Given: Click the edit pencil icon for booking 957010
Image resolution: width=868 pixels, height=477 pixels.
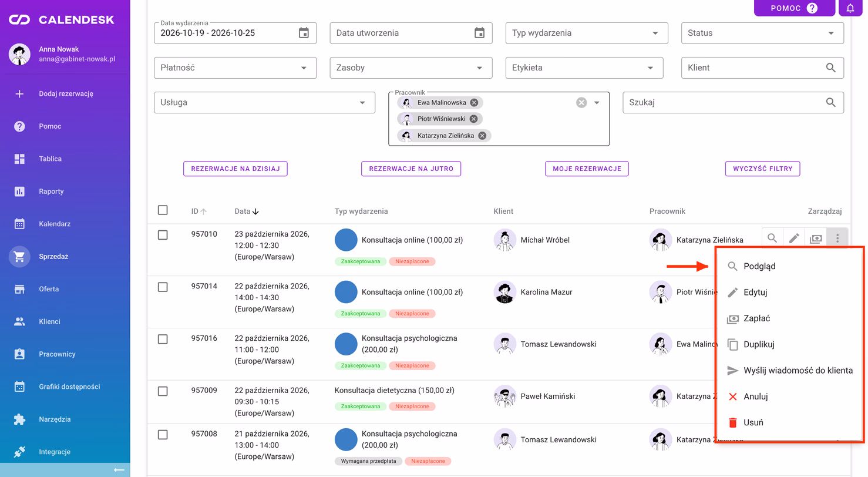Looking at the screenshot, I should tap(794, 238).
